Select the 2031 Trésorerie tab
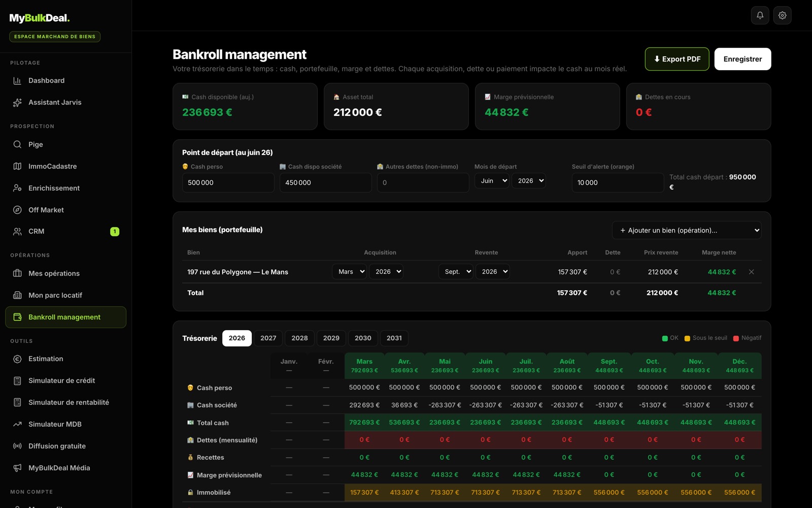812x508 pixels. (394, 338)
